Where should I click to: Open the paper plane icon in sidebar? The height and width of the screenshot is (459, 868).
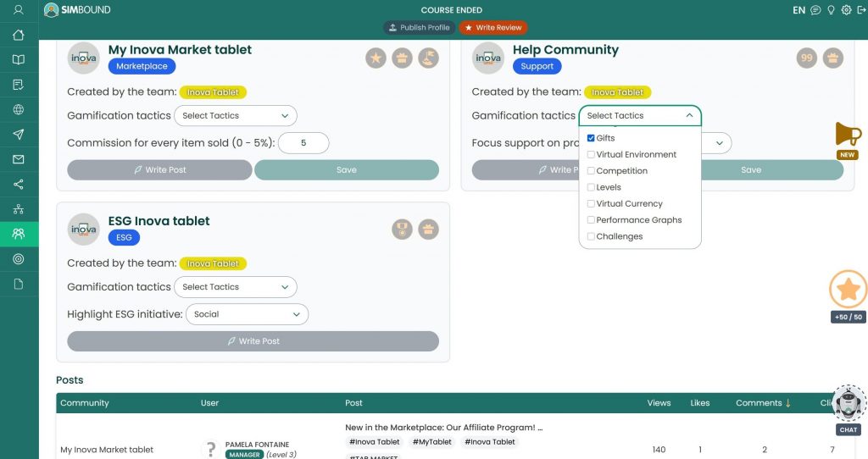pyautogui.click(x=19, y=135)
